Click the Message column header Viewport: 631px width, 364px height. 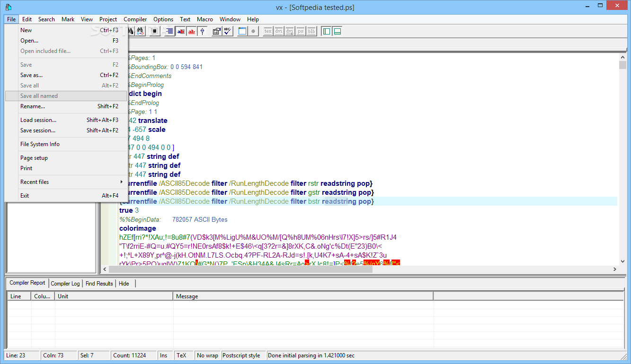click(303, 296)
